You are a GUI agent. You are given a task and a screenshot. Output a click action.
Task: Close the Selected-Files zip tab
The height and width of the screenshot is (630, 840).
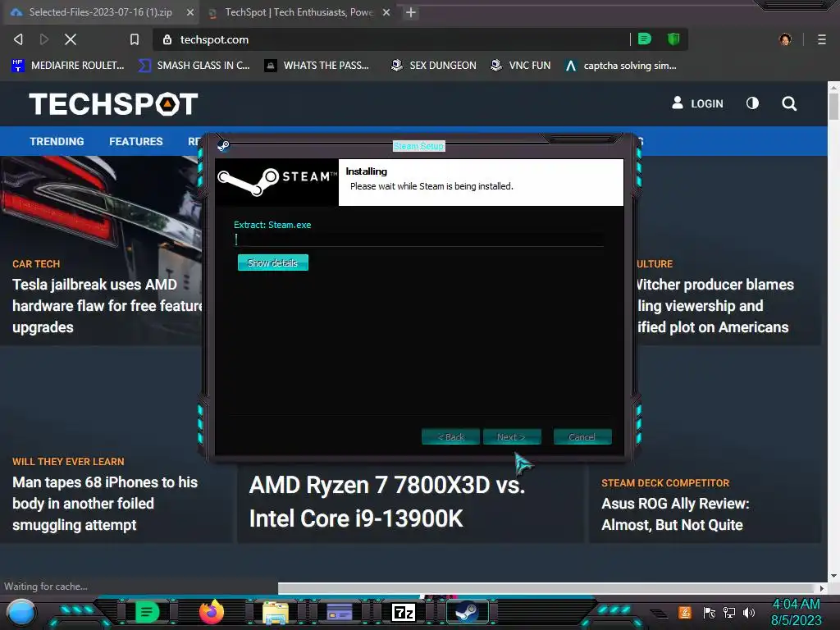point(189,12)
